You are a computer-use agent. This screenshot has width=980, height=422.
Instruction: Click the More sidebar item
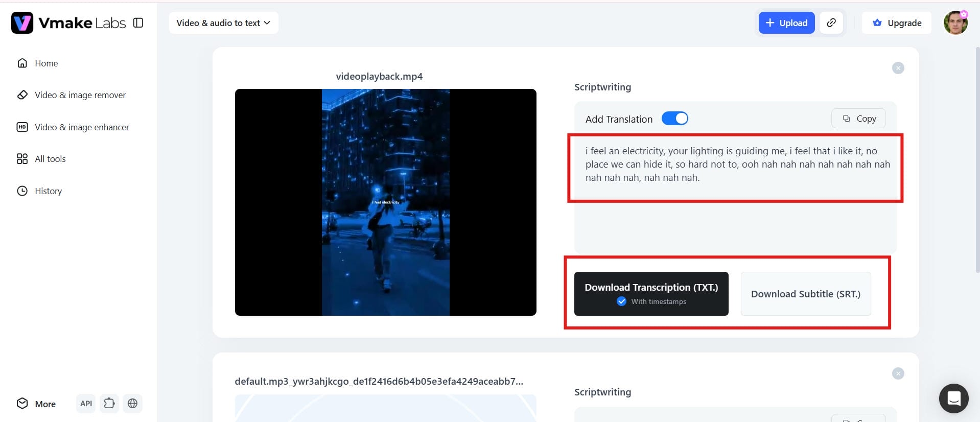point(36,404)
